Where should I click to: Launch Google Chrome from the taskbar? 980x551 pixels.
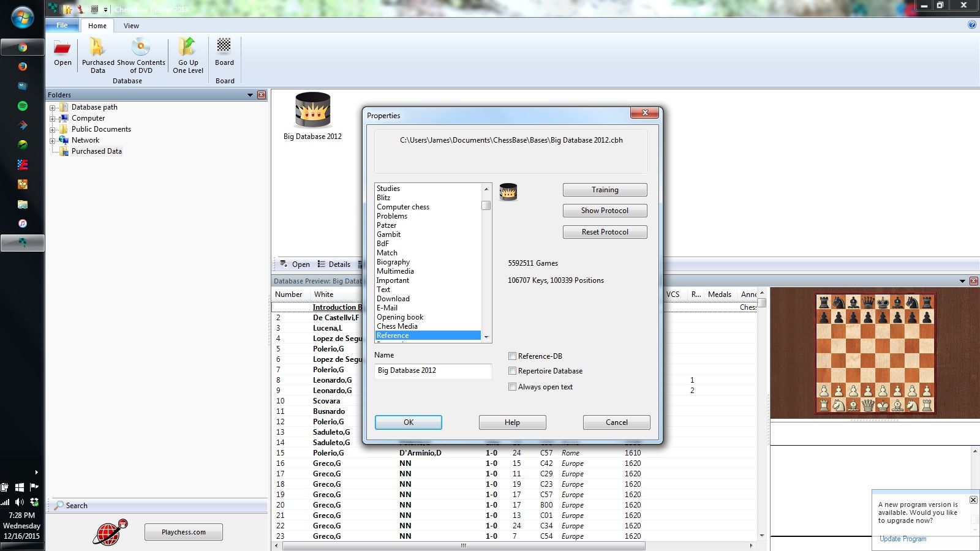[23, 47]
